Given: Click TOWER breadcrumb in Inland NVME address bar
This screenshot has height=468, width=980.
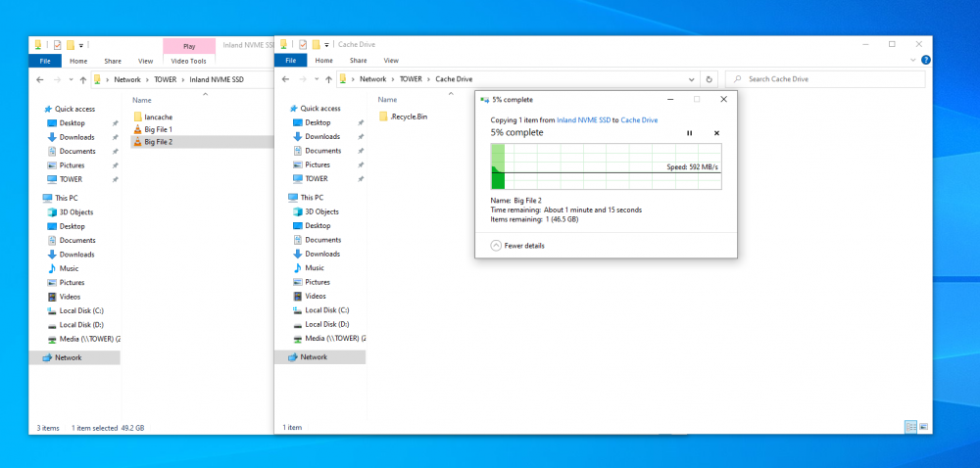Looking at the screenshot, I should (x=165, y=80).
